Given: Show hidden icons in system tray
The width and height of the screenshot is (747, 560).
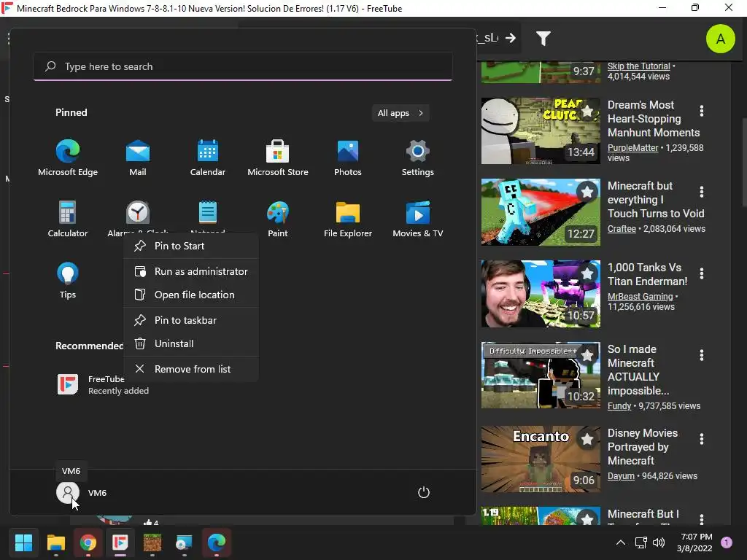Looking at the screenshot, I should tap(620, 542).
